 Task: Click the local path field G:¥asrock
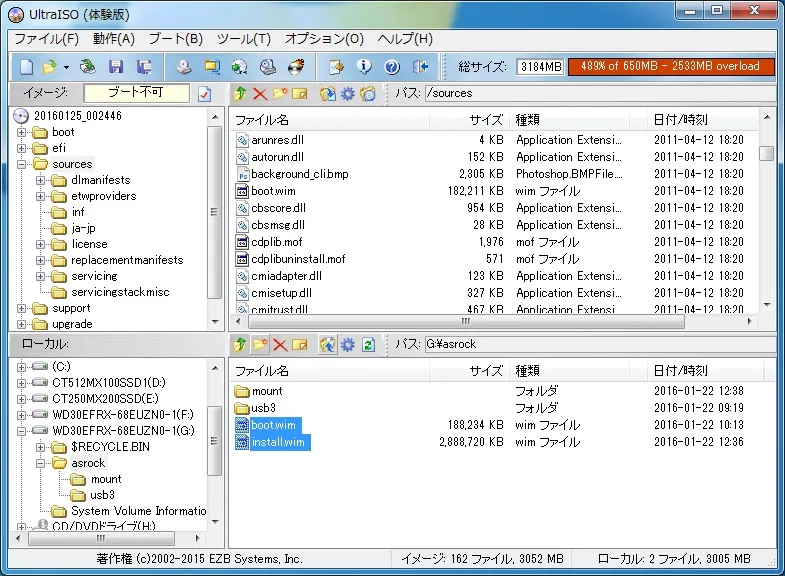[600, 344]
